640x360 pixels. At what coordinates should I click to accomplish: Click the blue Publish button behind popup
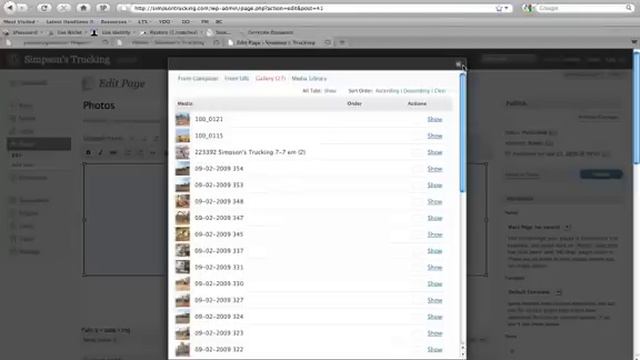pos(601,174)
